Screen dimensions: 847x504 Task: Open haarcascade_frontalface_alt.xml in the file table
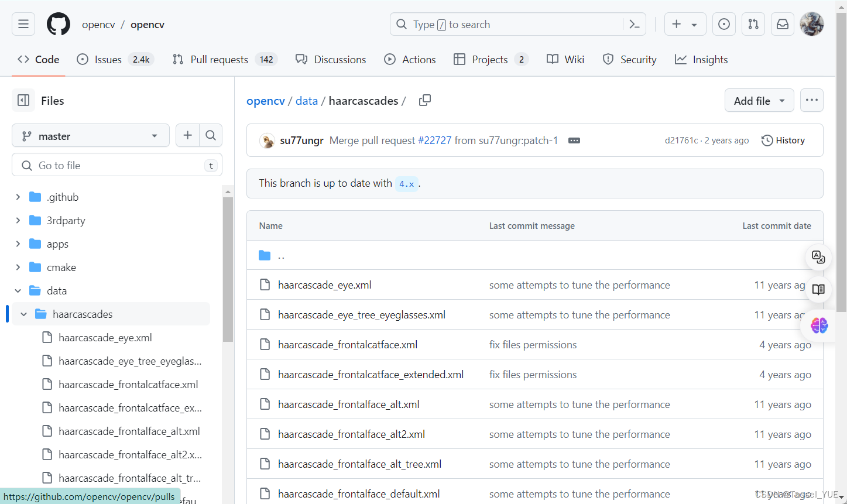349,404
